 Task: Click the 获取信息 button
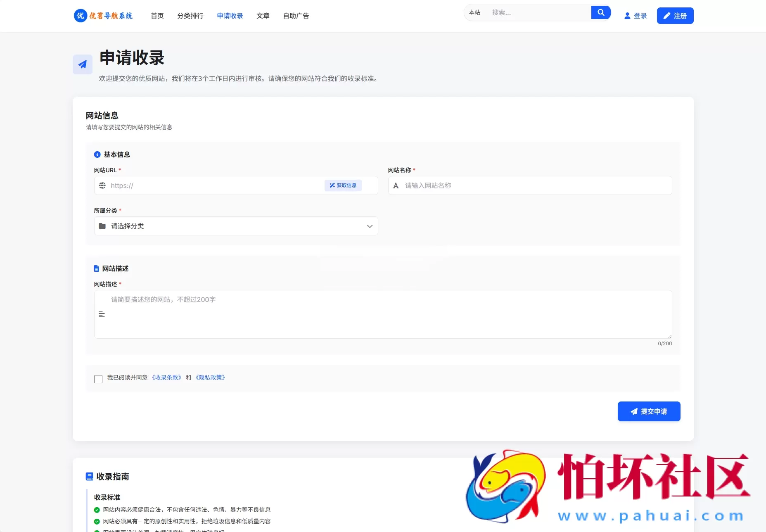[x=343, y=185]
